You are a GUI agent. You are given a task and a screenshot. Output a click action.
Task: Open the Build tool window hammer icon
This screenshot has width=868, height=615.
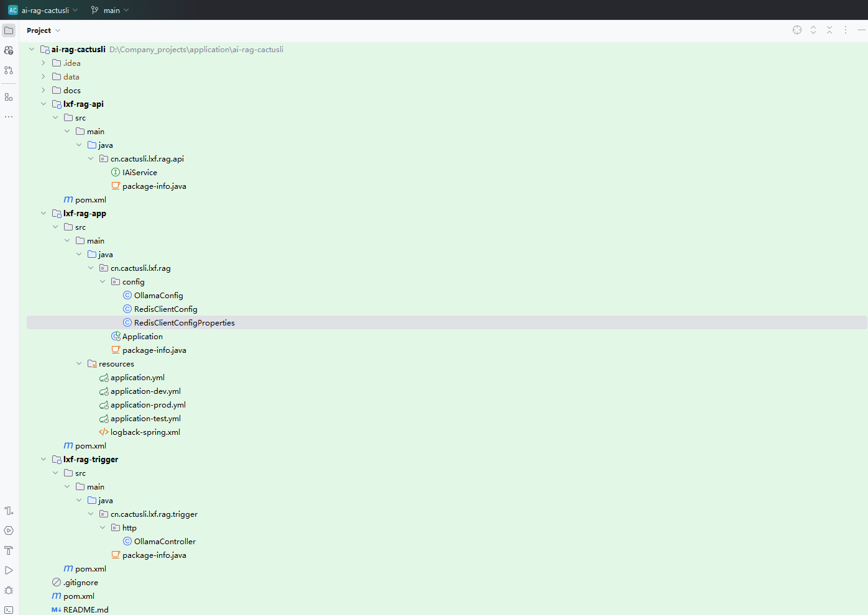[9, 550]
